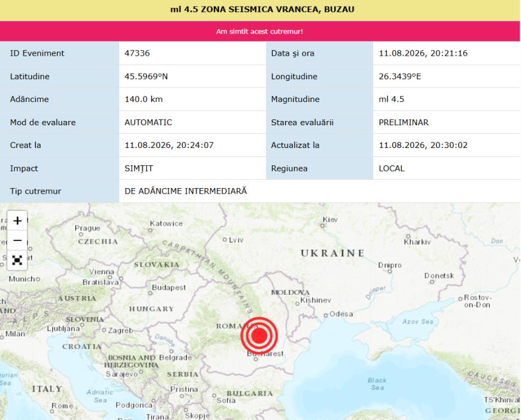Click Katowice on the map
521x420 pixels.
(166, 223)
